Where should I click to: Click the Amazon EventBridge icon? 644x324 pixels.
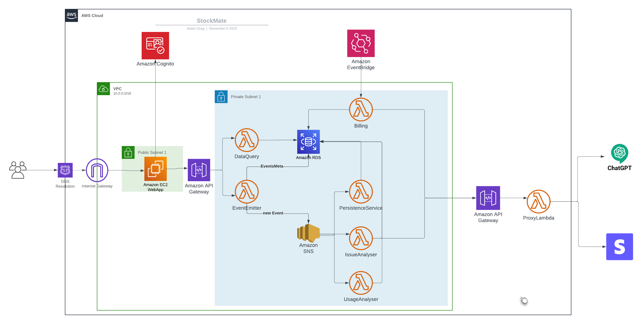coord(361,43)
